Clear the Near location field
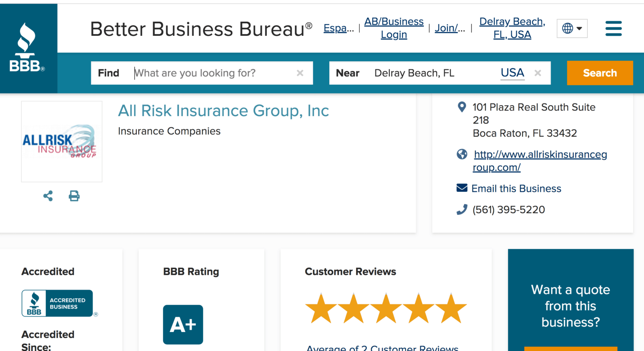This screenshot has height=351, width=644. click(538, 73)
